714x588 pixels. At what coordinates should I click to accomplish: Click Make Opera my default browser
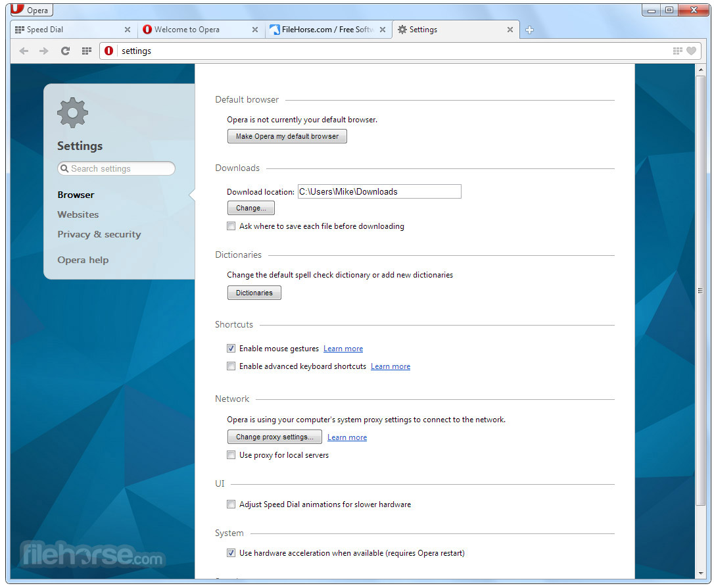point(287,136)
